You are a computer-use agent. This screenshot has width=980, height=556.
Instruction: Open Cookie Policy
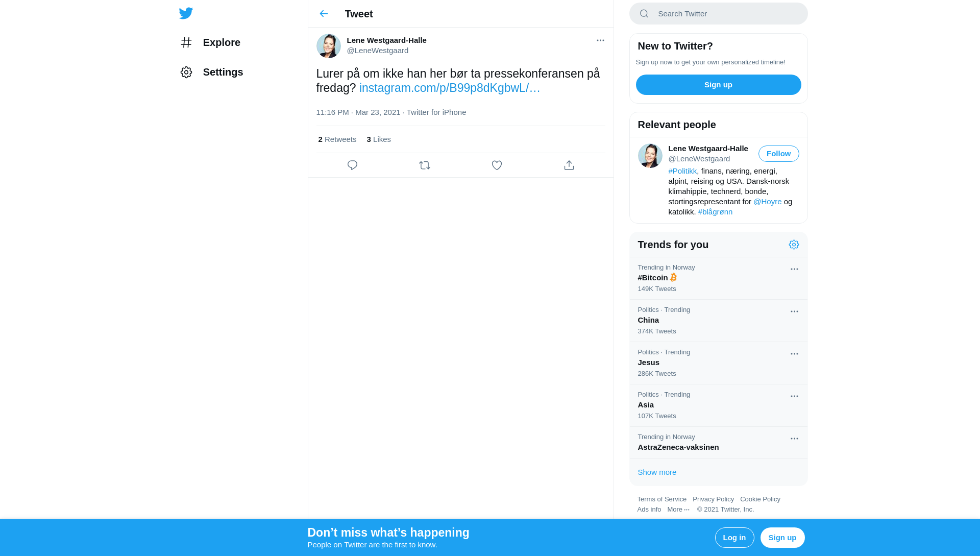tap(760, 499)
